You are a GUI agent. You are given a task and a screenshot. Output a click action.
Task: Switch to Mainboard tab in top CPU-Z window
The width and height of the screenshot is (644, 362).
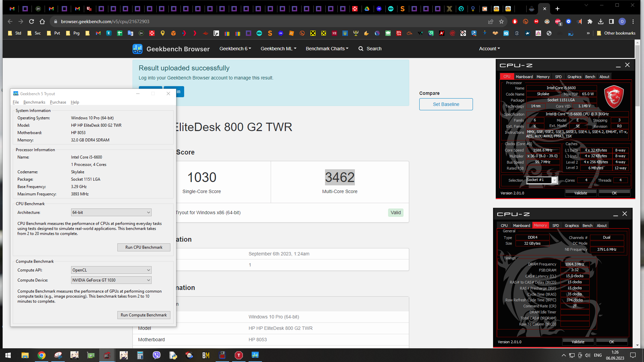coord(524,77)
